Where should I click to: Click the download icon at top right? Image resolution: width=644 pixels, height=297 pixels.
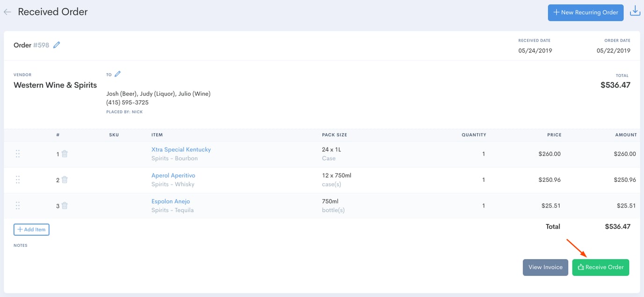[635, 12]
